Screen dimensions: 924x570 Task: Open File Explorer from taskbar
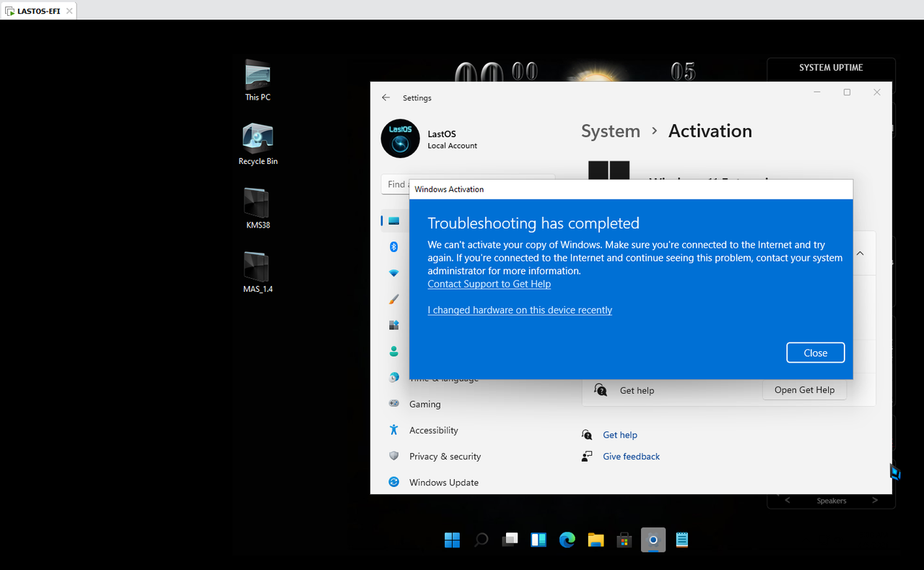(x=596, y=540)
